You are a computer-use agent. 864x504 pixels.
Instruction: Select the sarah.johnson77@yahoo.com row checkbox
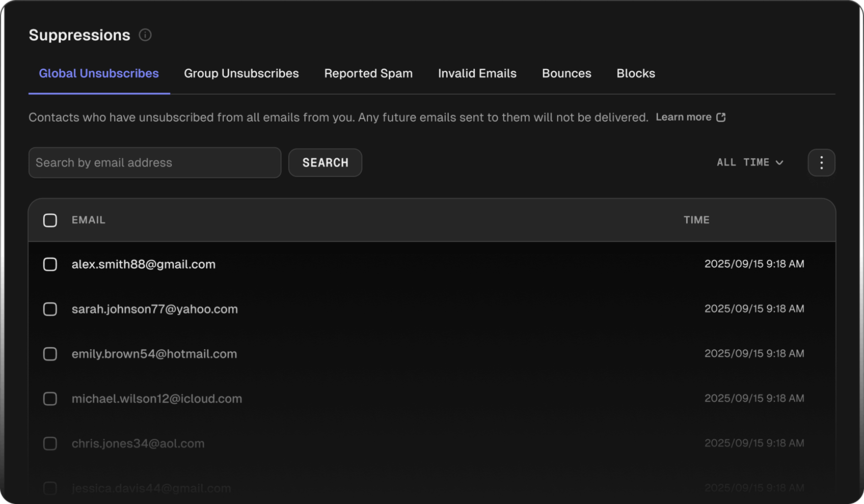coord(50,309)
